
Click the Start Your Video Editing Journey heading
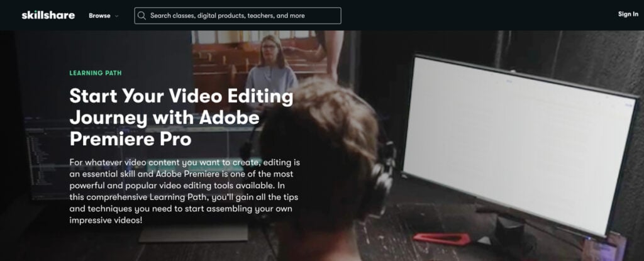point(181,117)
